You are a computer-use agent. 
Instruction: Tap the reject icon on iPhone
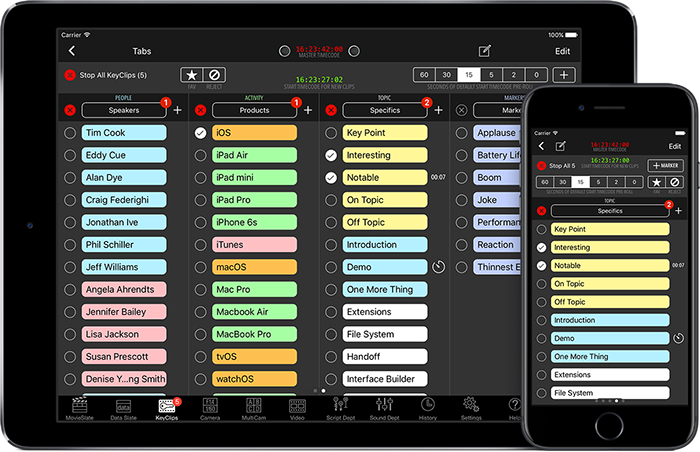coord(675,182)
